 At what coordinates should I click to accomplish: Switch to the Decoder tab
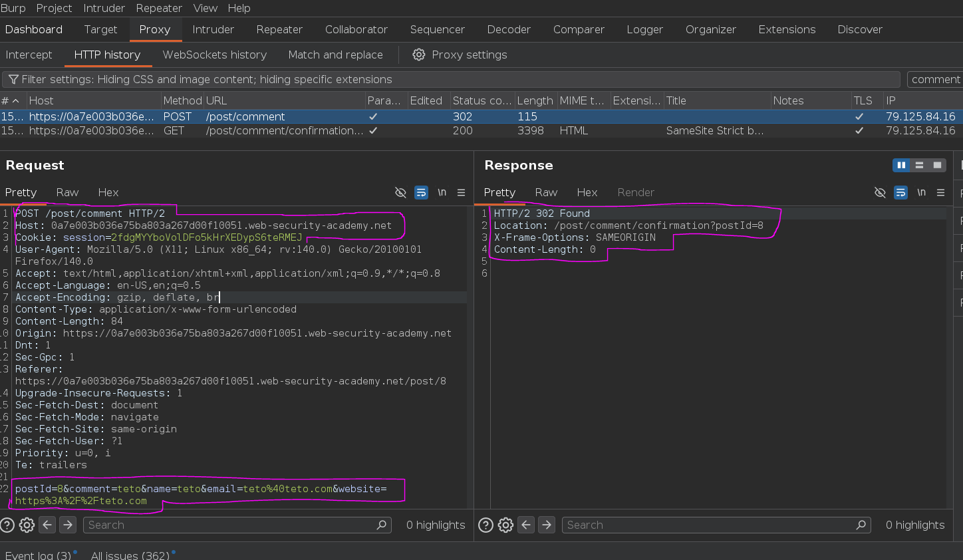[509, 29]
